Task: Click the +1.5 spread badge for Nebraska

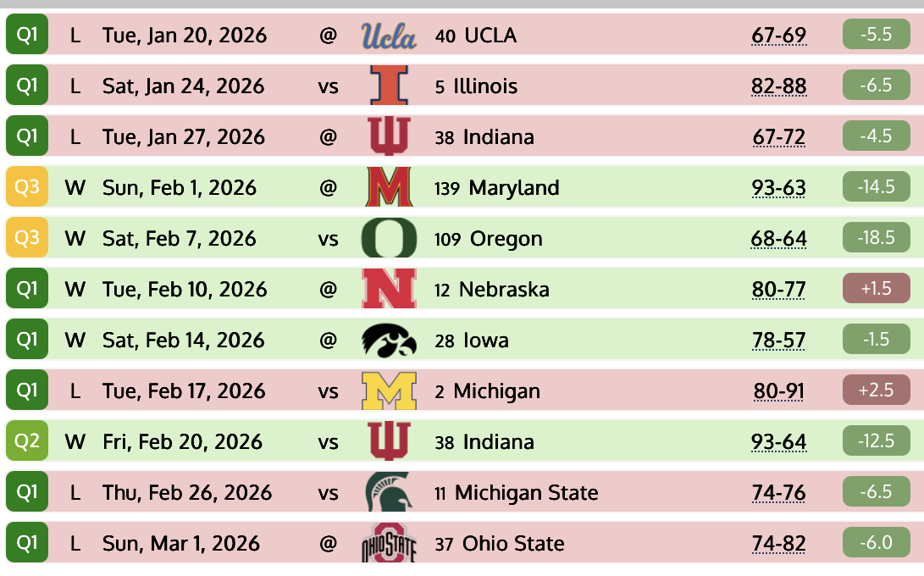Action: coord(877,290)
